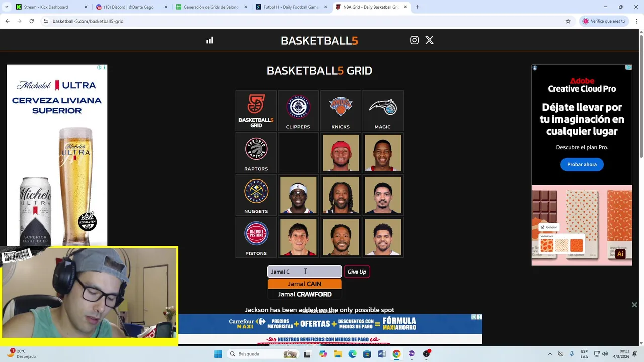Close the bottom banner ad with X
The image size is (644, 362).
634,305
